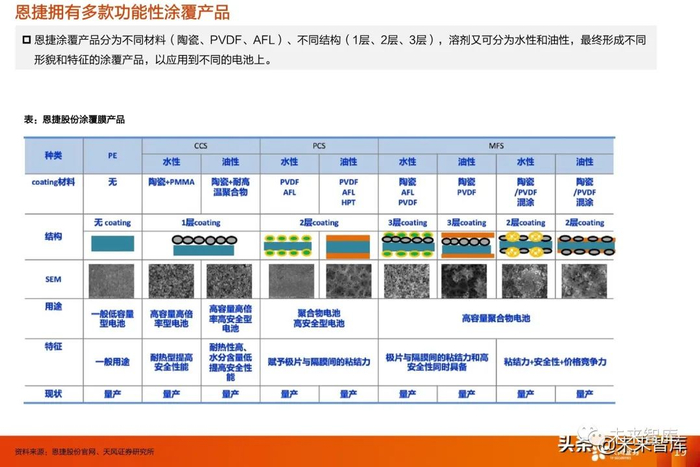Click the 聚合物电池 高安全型电池 cell
Image resolution: width=700 pixels, height=467 pixels.
pos(319,318)
